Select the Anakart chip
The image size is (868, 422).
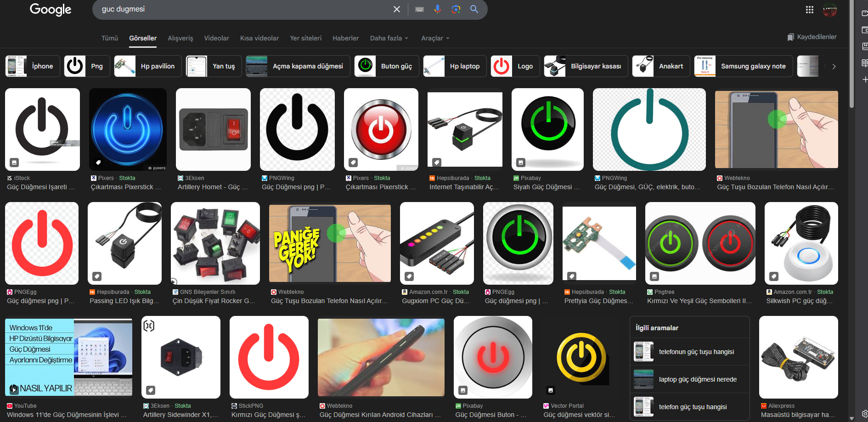click(x=661, y=66)
